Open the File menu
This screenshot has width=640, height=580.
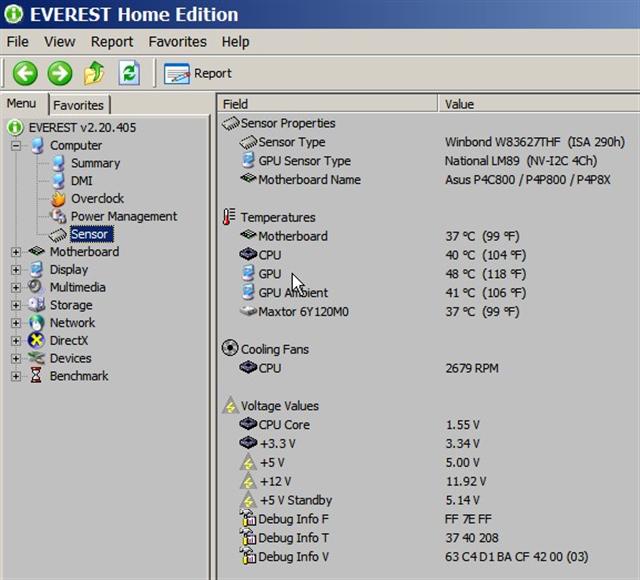tap(18, 42)
